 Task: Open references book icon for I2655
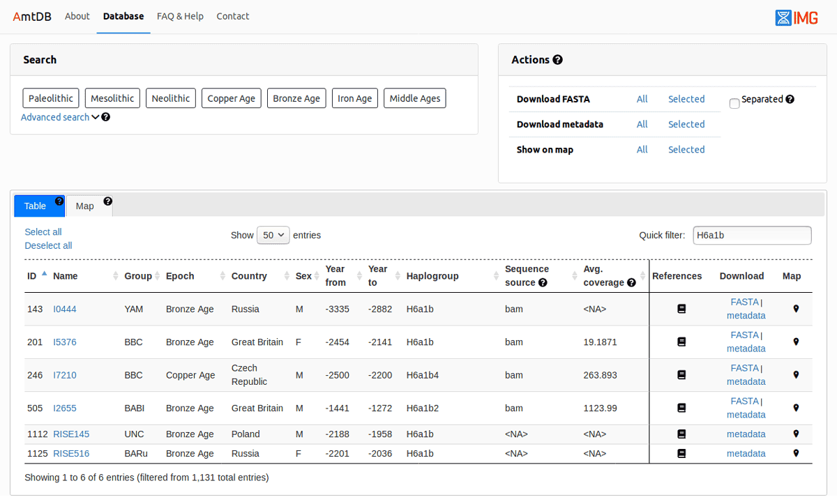point(681,408)
